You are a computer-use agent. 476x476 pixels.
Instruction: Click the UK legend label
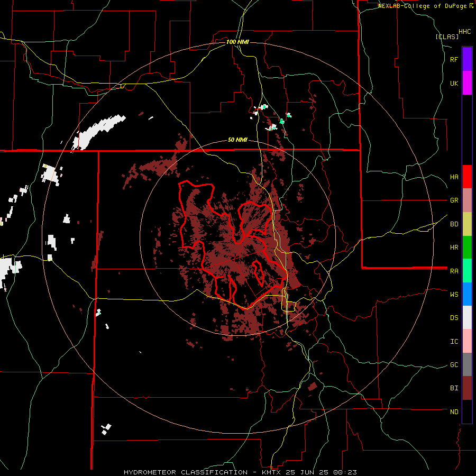454,83
